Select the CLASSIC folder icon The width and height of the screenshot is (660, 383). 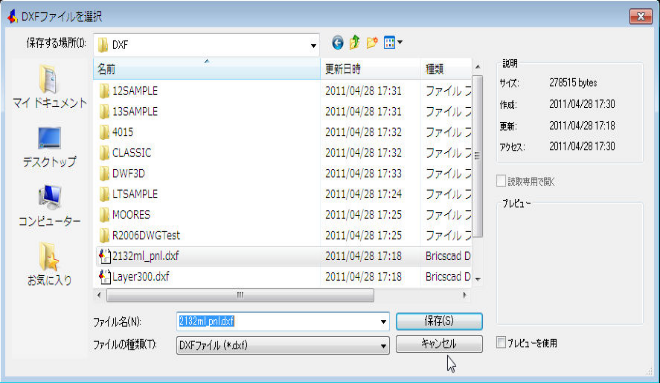(x=104, y=153)
